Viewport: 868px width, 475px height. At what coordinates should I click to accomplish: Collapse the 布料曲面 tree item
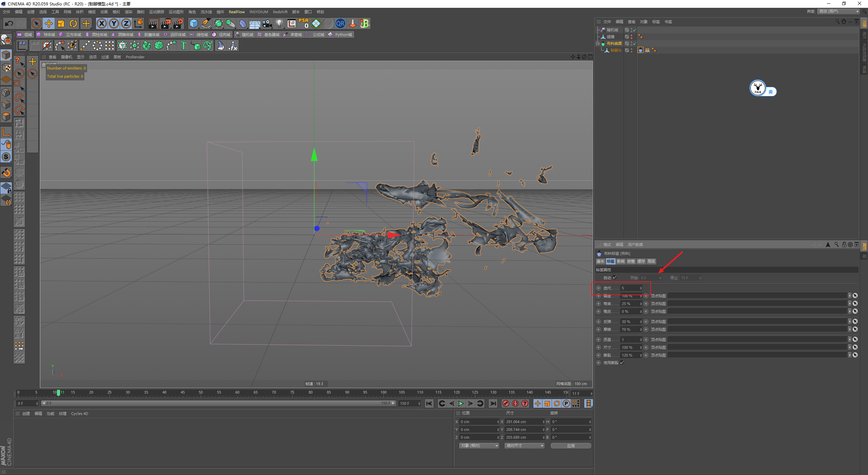[x=598, y=43]
